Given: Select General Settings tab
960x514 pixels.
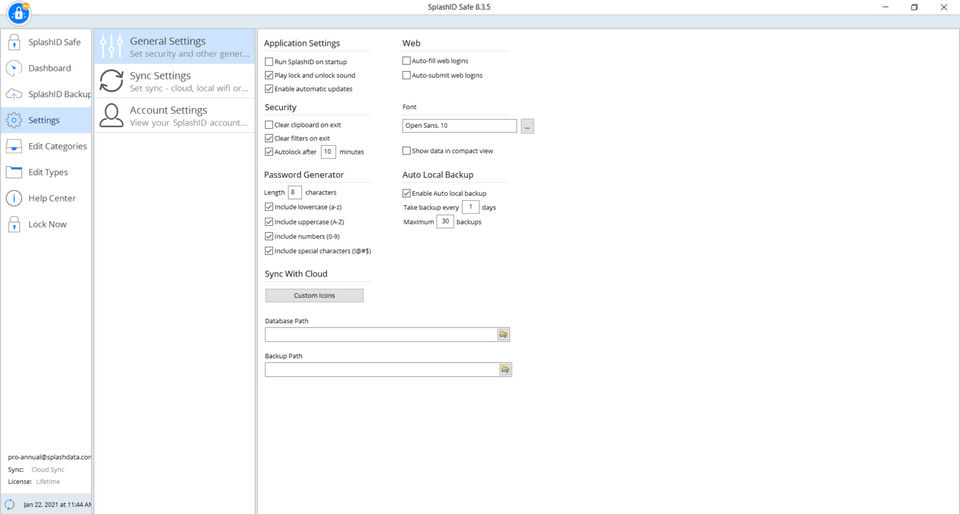Looking at the screenshot, I should (x=174, y=47).
